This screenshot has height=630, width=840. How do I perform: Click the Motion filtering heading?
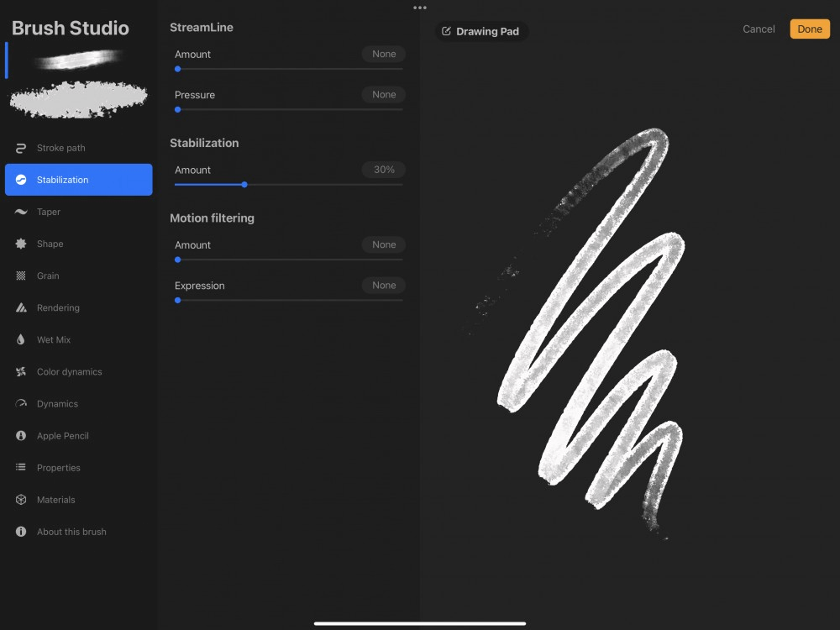click(x=213, y=218)
